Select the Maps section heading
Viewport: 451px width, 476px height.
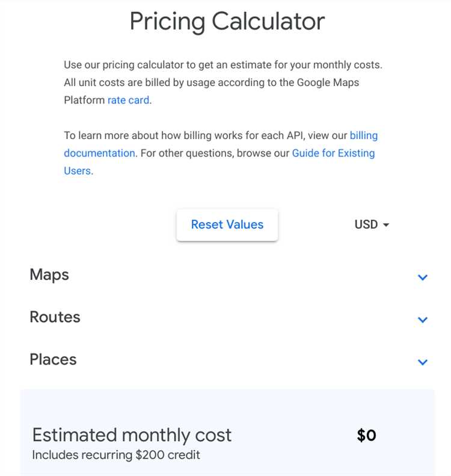pyautogui.click(x=49, y=275)
